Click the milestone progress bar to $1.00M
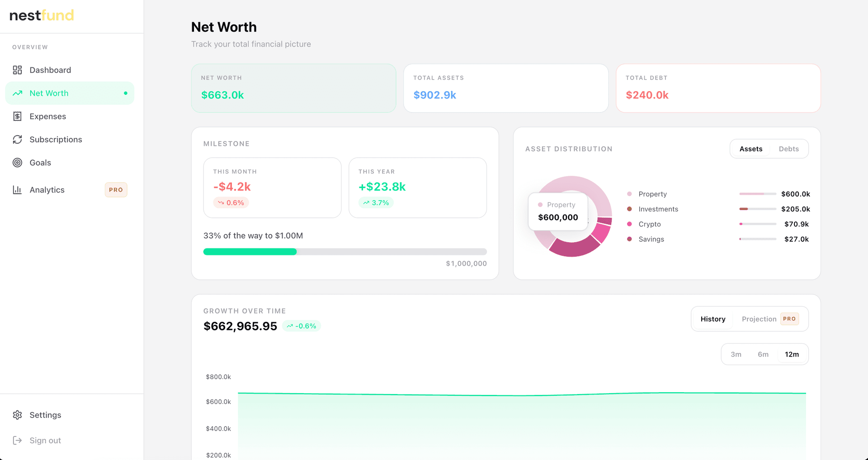868x460 pixels. [x=345, y=252]
